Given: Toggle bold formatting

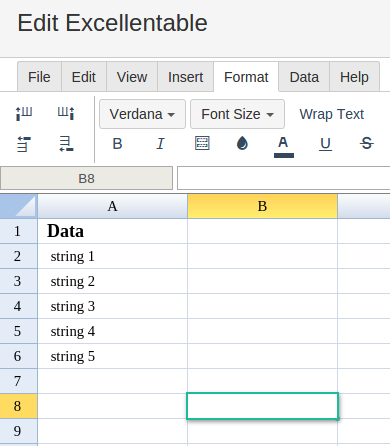Looking at the screenshot, I should (x=117, y=144).
